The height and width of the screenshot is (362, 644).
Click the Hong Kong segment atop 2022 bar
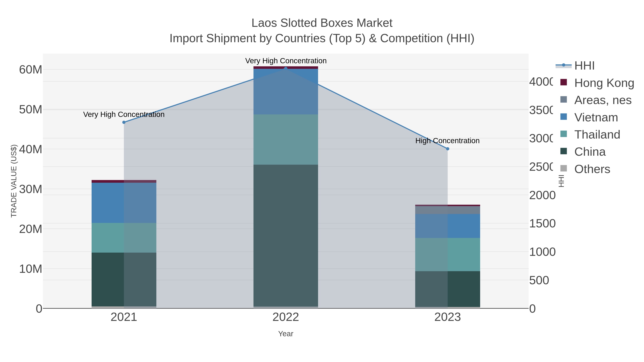(x=286, y=68)
